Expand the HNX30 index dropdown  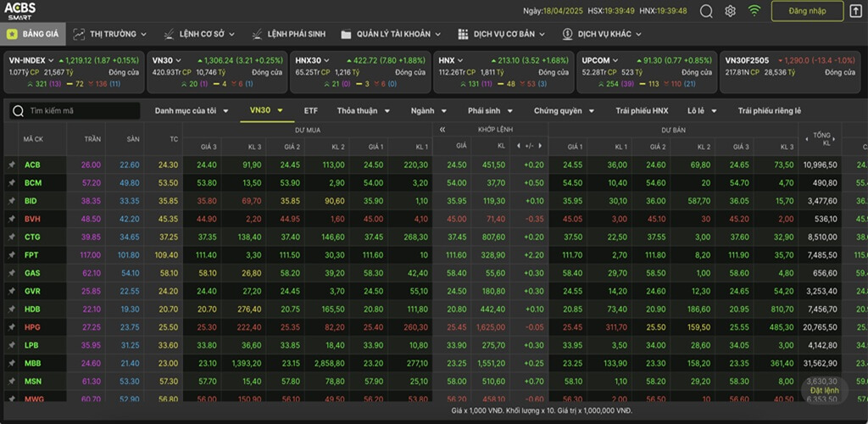tap(326, 60)
